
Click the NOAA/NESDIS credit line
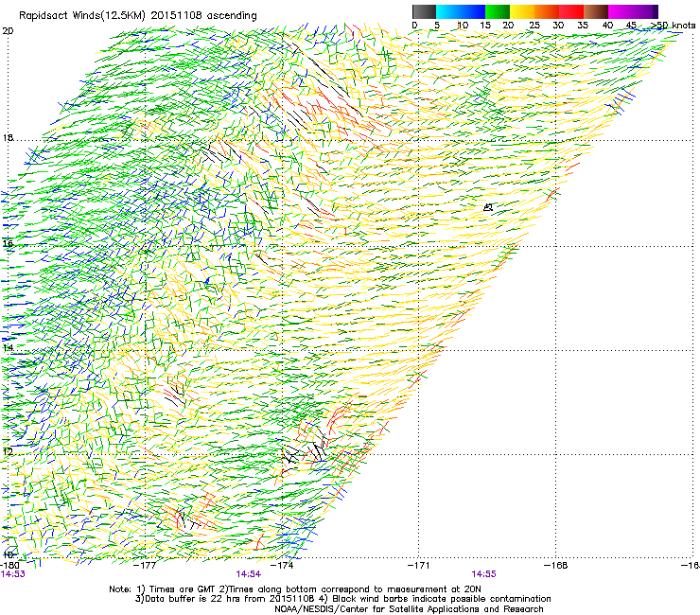pyautogui.click(x=409, y=609)
